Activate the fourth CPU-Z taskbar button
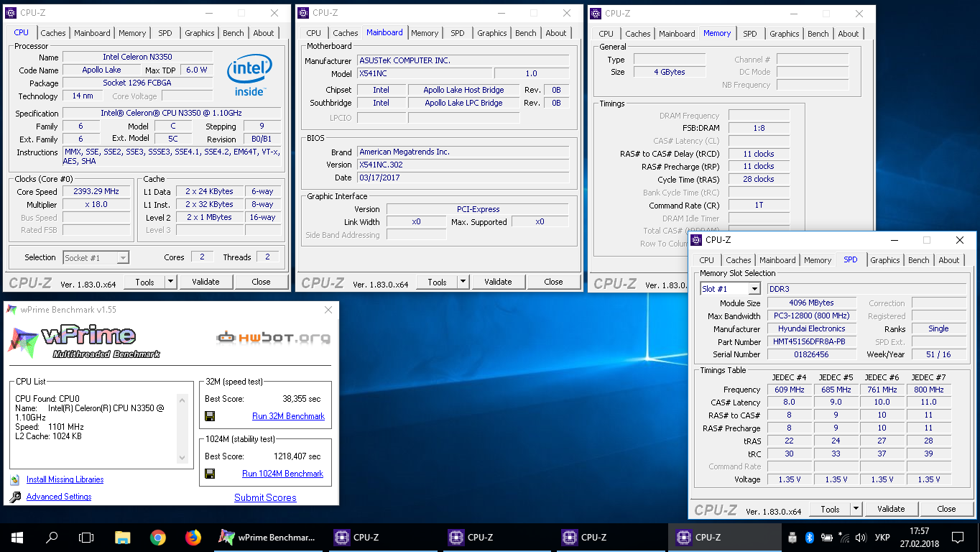 click(x=724, y=537)
